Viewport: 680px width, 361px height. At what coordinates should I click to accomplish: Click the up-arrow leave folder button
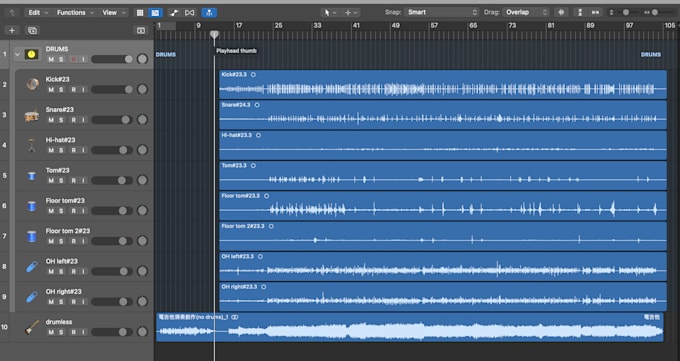click(x=12, y=13)
